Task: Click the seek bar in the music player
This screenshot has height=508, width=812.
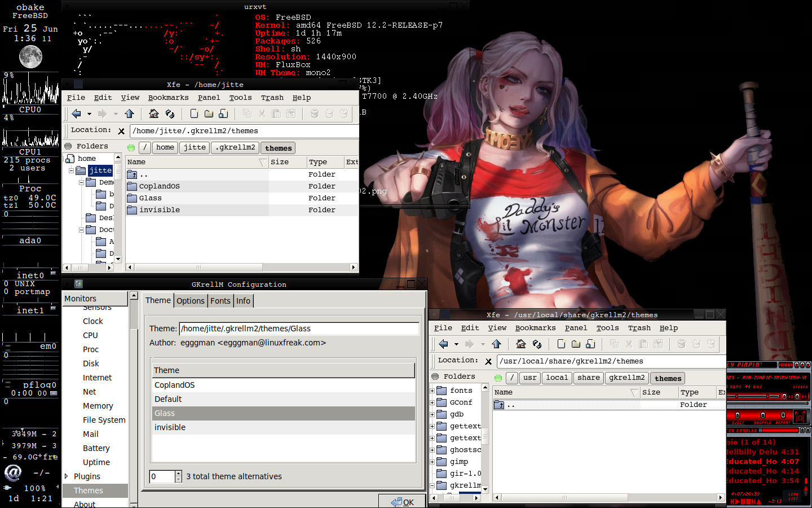Action: tap(767, 404)
